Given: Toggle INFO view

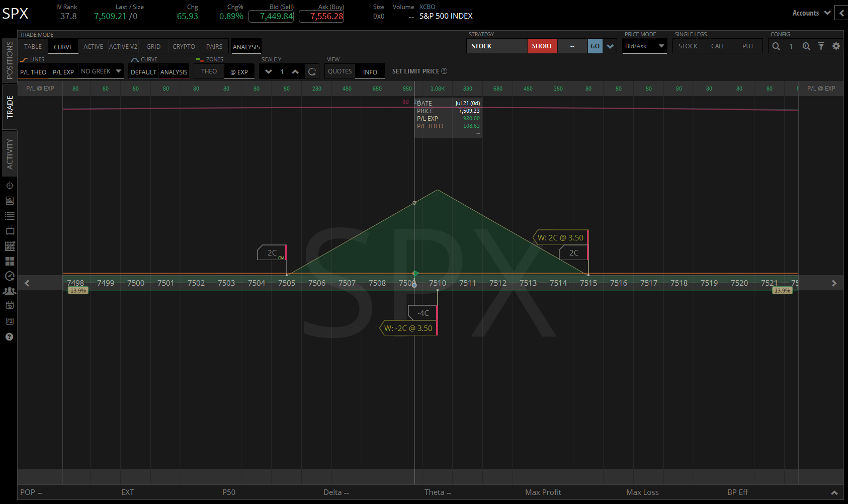Looking at the screenshot, I should coord(370,72).
